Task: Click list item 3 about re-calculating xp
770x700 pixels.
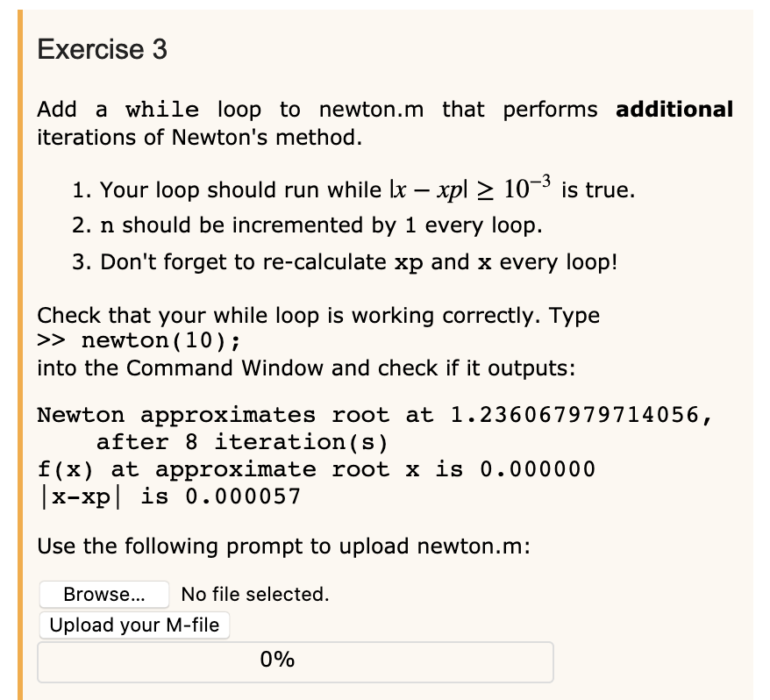Action: (x=345, y=261)
